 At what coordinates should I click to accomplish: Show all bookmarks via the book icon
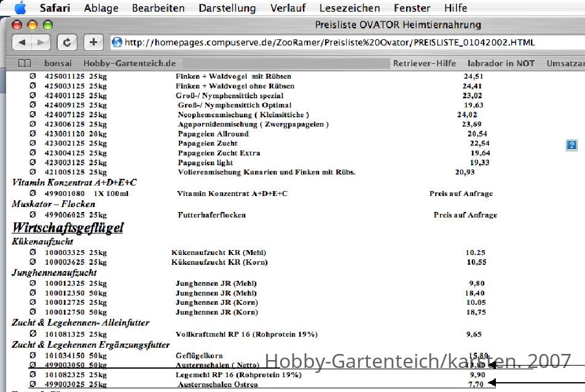tap(25, 63)
